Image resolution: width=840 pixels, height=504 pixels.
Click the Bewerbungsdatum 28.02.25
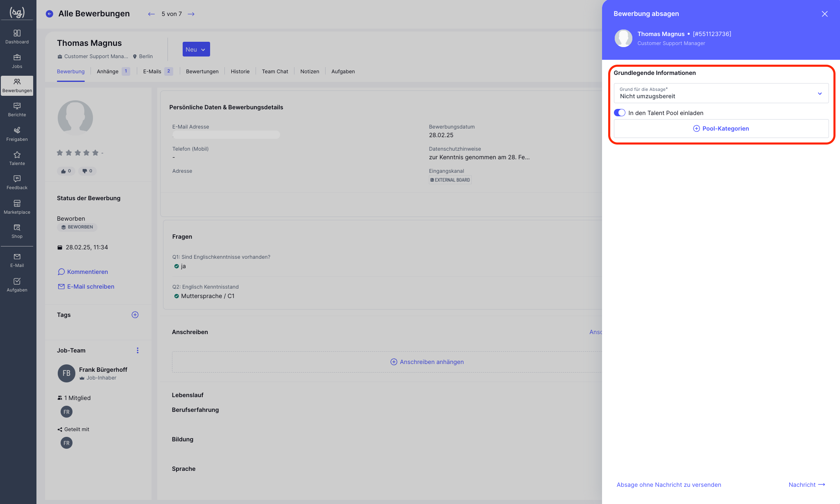441,135
